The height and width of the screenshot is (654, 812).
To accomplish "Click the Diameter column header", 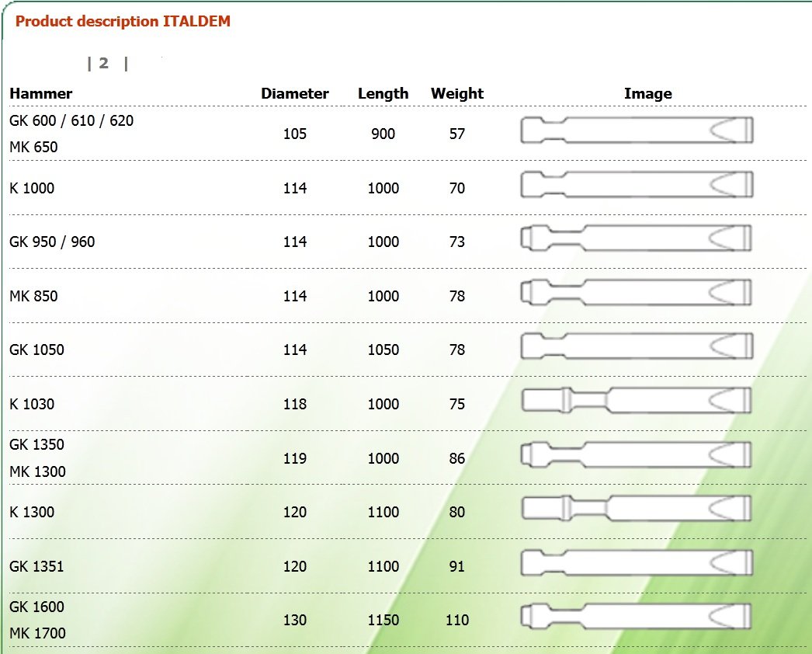I will pyautogui.click(x=295, y=94).
